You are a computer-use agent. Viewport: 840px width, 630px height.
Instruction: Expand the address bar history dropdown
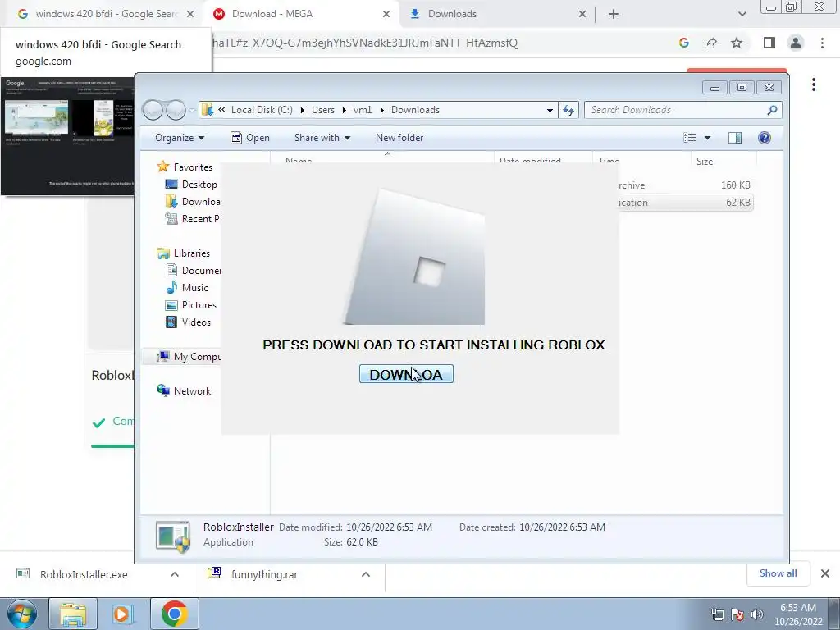point(550,111)
